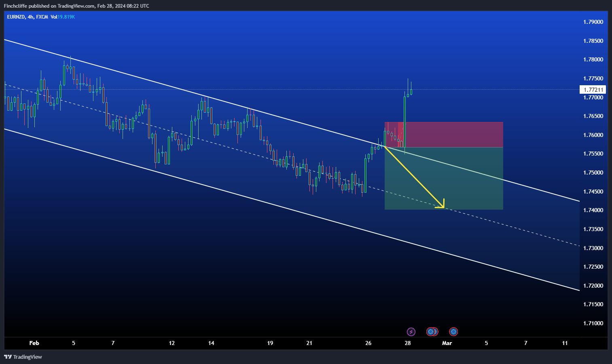
Task: Click the 1.72500 price axis label
Action: click(593, 267)
